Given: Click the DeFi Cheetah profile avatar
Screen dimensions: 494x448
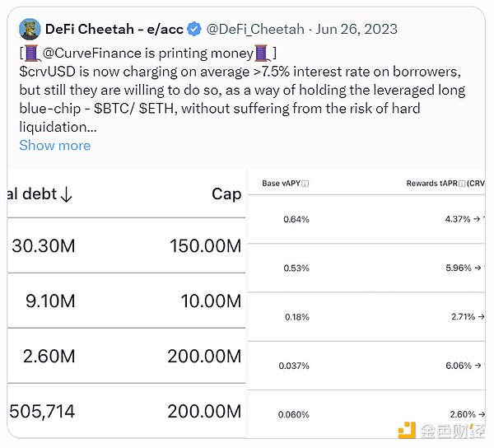Looking at the screenshot, I should pos(30,29).
